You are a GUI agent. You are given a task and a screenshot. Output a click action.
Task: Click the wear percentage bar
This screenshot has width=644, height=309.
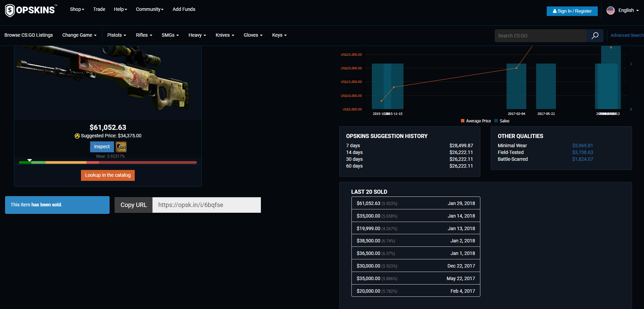click(x=108, y=162)
